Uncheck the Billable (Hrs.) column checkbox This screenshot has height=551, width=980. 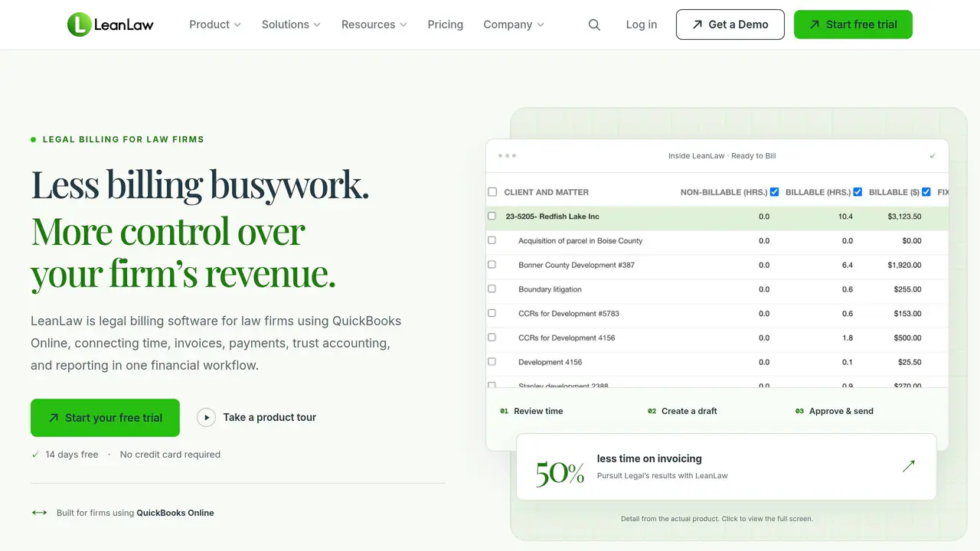click(857, 192)
